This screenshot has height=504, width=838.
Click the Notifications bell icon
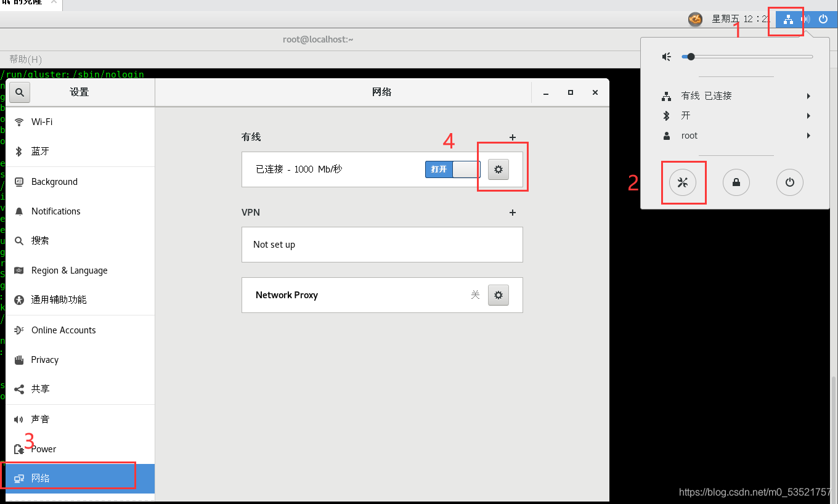19,211
